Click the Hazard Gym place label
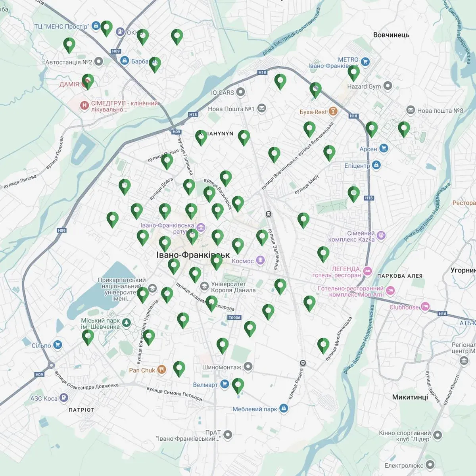Image resolution: width=476 pixels, height=476 pixels. pos(364,86)
